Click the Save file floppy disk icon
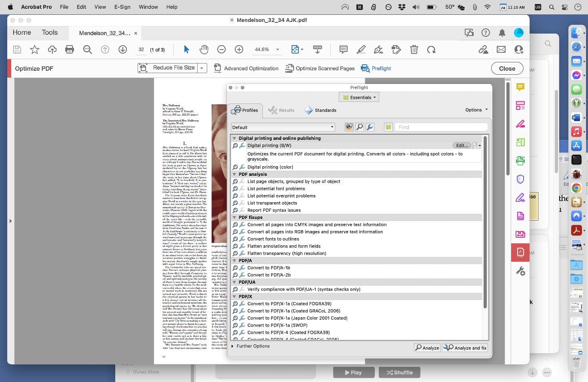 point(17,50)
